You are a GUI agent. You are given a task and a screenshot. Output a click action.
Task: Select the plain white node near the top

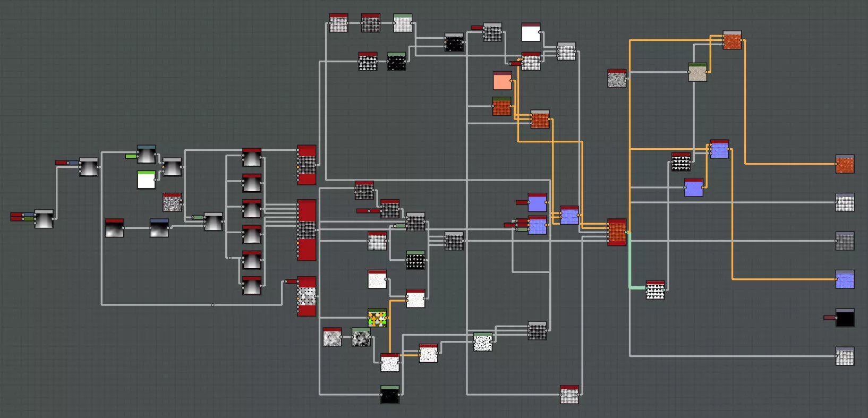pyautogui.click(x=531, y=32)
